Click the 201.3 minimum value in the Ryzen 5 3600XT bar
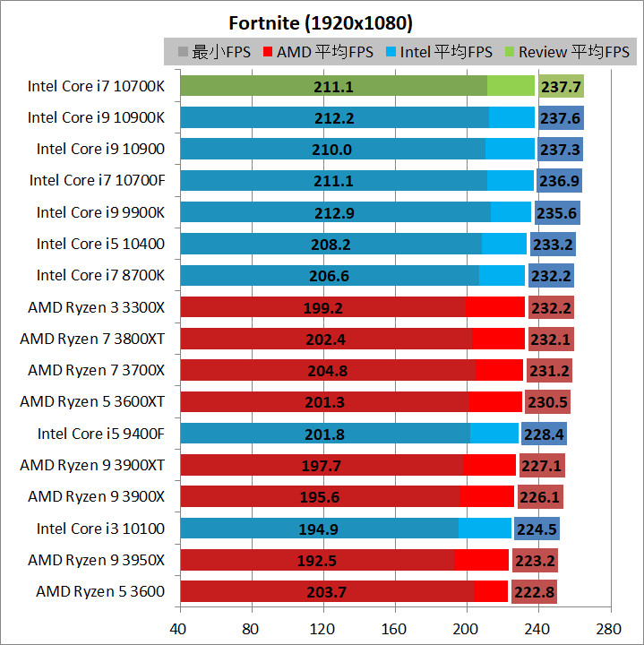644x645 pixels. (x=324, y=402)
